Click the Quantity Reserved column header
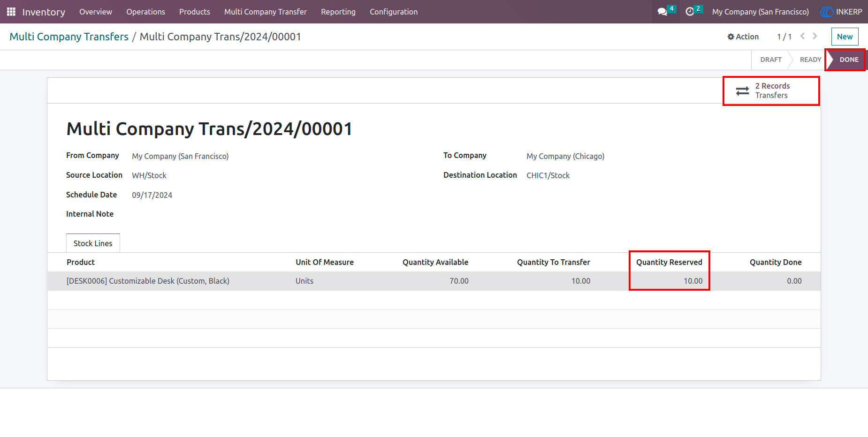This screenshot has width=868, height=437. tap(669, 262)
